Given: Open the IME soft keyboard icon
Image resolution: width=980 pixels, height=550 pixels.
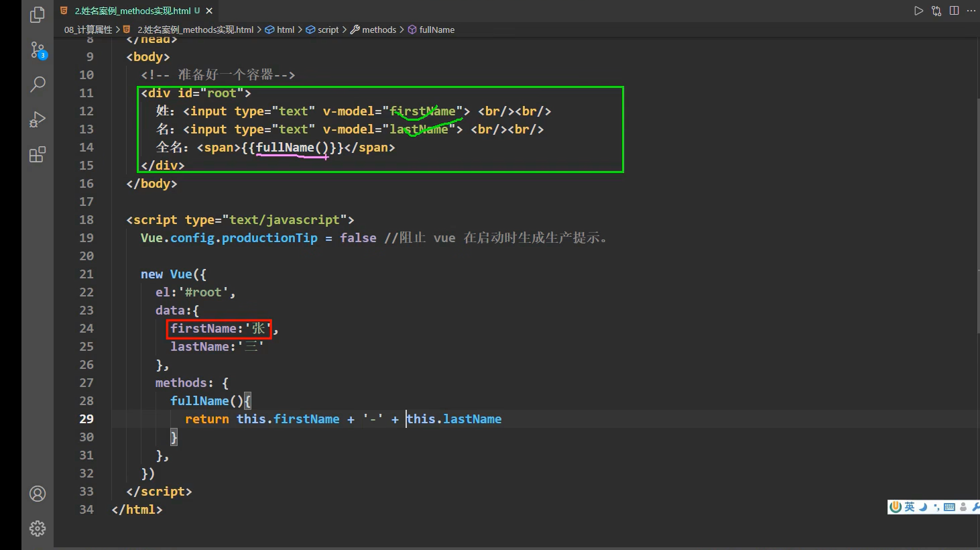Looking at the screenshot, I should coord(949,507).
